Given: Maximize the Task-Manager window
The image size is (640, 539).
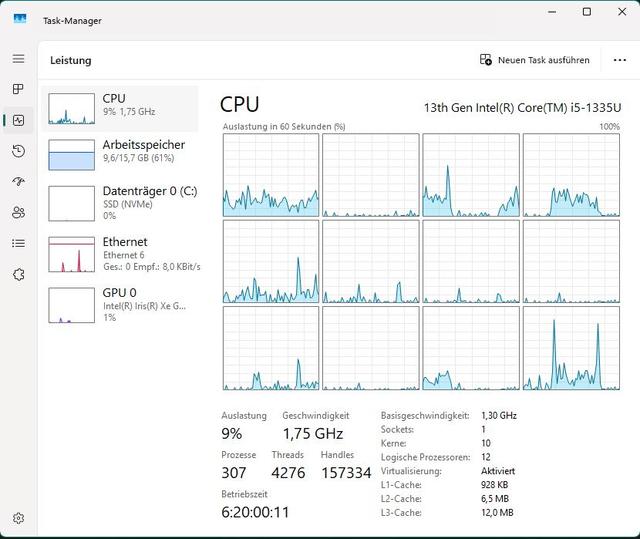Looking at the screenshot, I should [x=587, y=12].
